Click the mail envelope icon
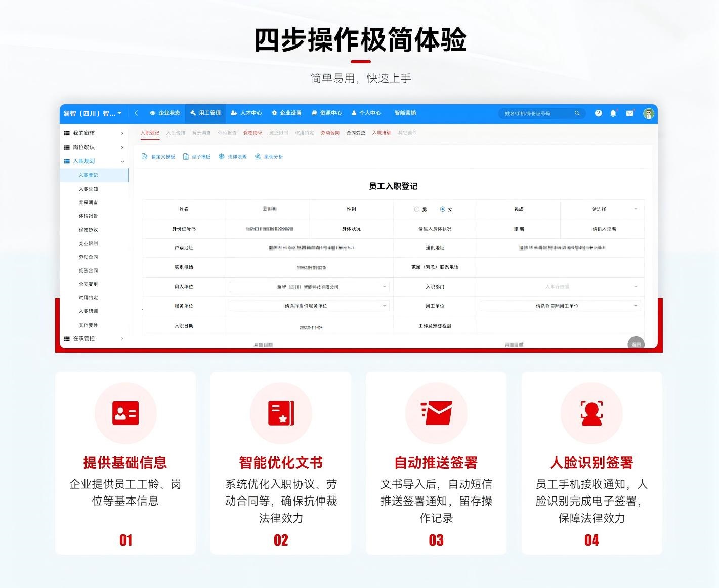The image size is (719, 588). coord(629,113)
